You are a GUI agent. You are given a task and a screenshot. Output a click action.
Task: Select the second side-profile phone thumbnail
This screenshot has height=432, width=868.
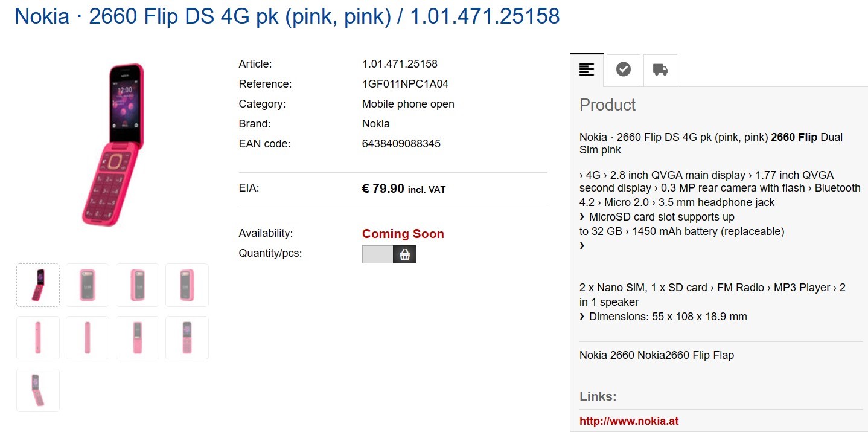88,338
